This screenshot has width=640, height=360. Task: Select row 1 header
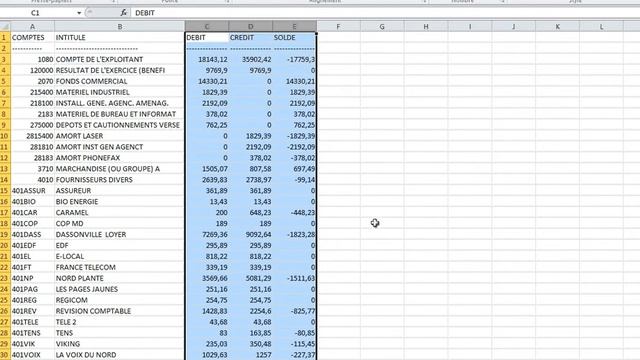[x=5, y=38]
